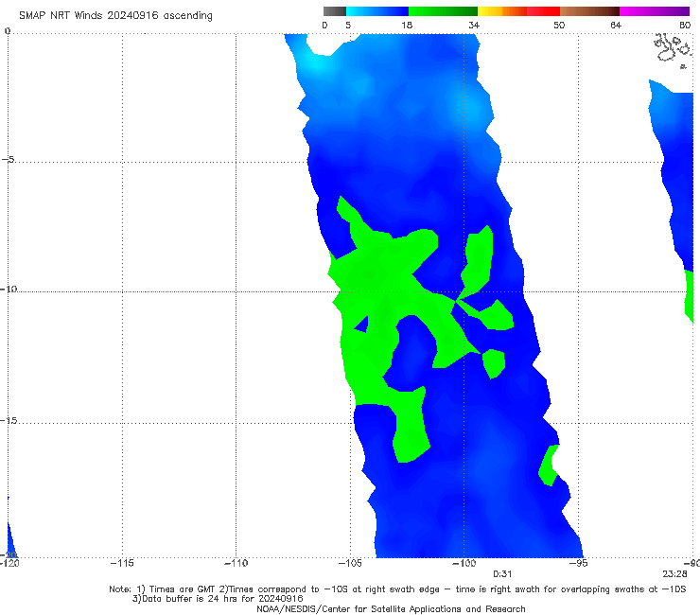Click the color bar label '18'
The height and width of the screenshot is (615, 700).
407,26
